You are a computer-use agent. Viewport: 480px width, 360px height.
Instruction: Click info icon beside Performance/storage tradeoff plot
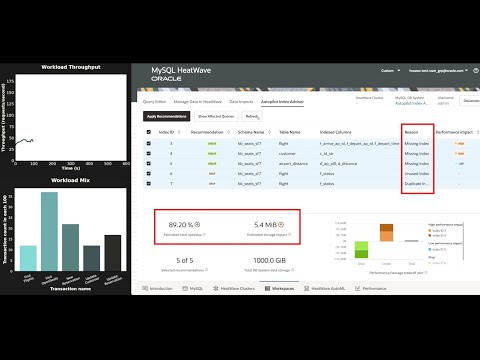[426, 272]
